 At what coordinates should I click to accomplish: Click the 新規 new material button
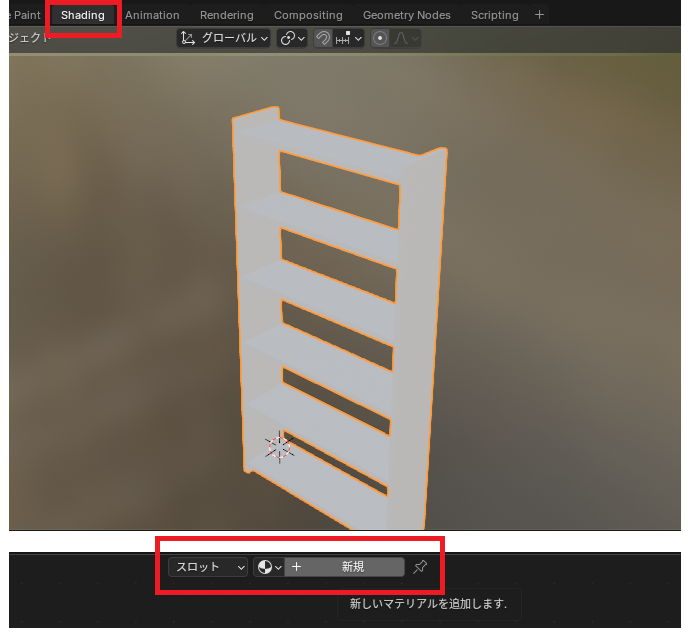(x=352, y=567)
